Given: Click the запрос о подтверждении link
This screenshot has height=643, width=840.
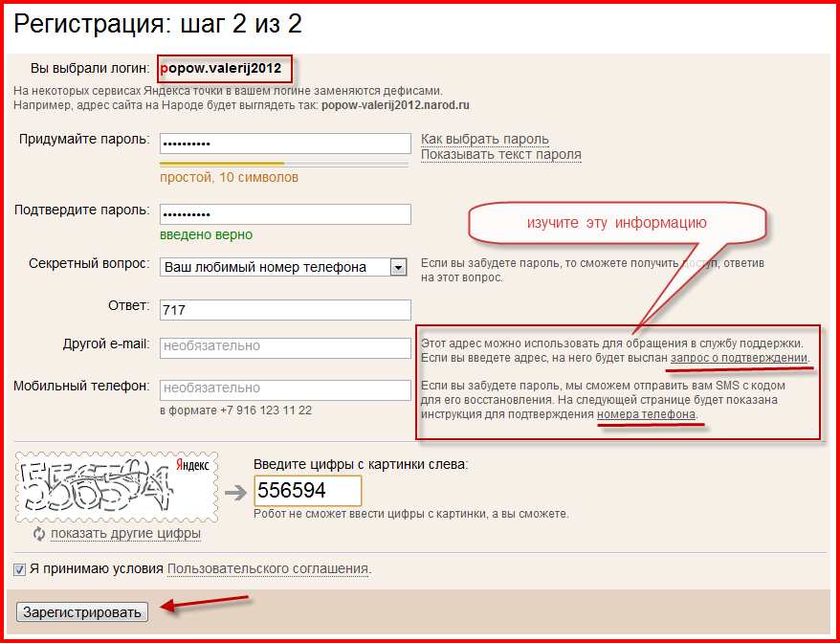Looking at the screenshot, I should (x=739, y=358).
